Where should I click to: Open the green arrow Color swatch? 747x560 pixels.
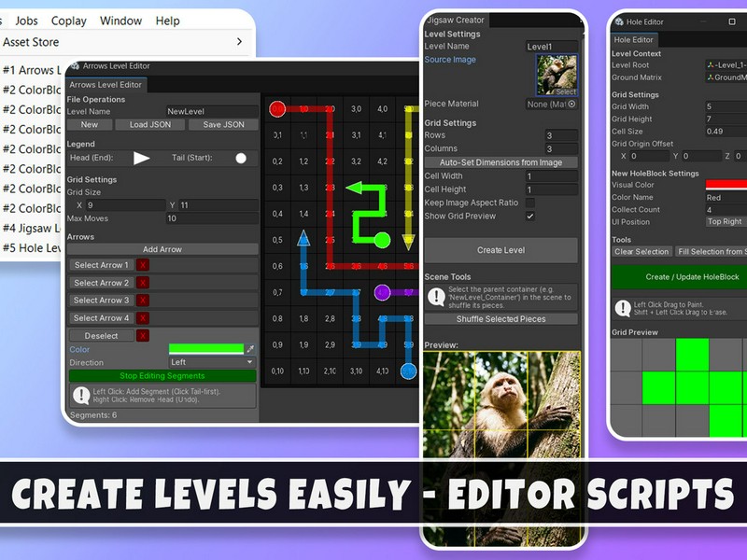(x=206, y=349)
